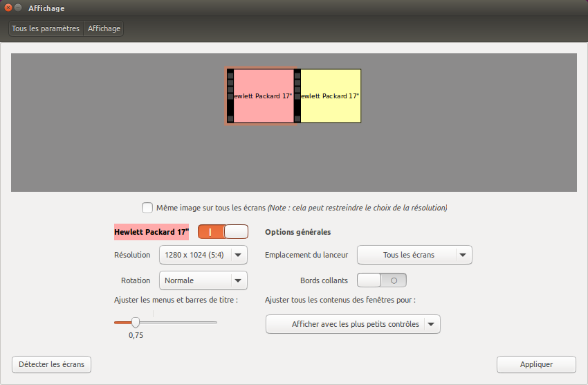
Task: Open the Résolution dropdown
Action: point(203,255)
